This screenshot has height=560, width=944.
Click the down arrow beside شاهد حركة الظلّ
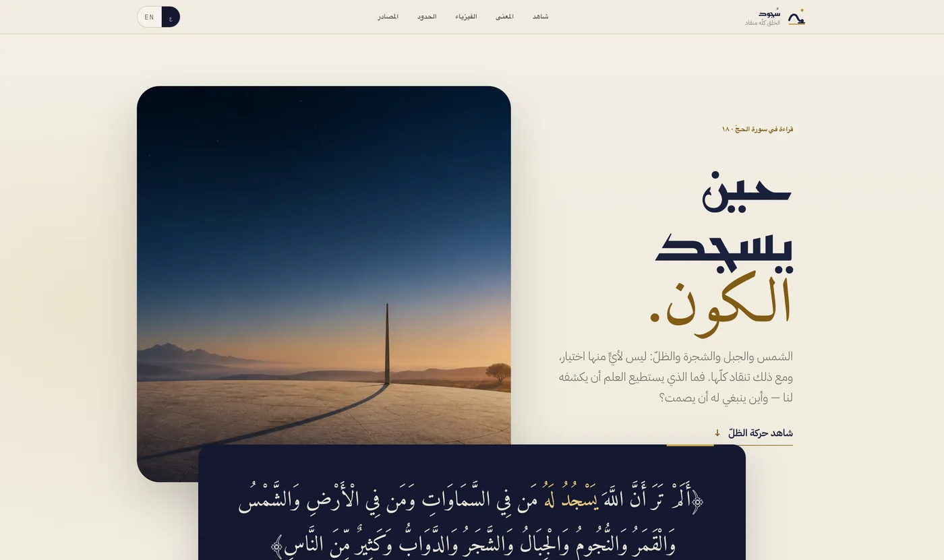click(x=717, y=433)
